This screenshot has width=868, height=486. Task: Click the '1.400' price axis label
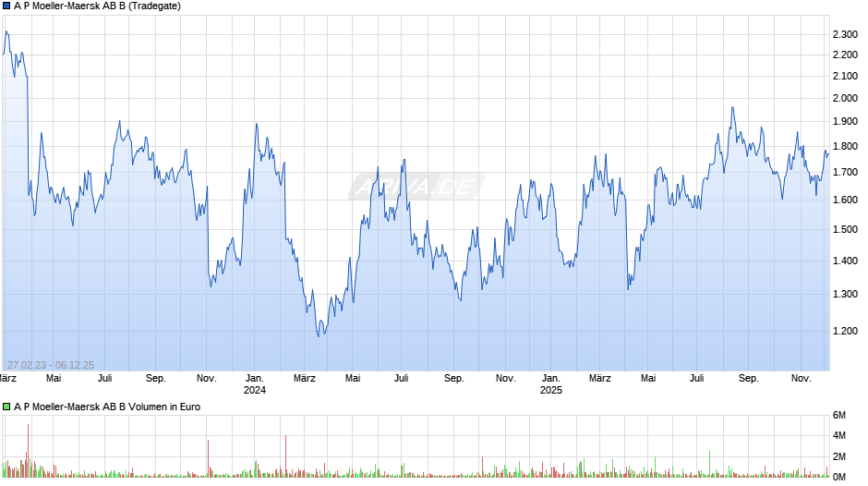[x=845, y=261]
